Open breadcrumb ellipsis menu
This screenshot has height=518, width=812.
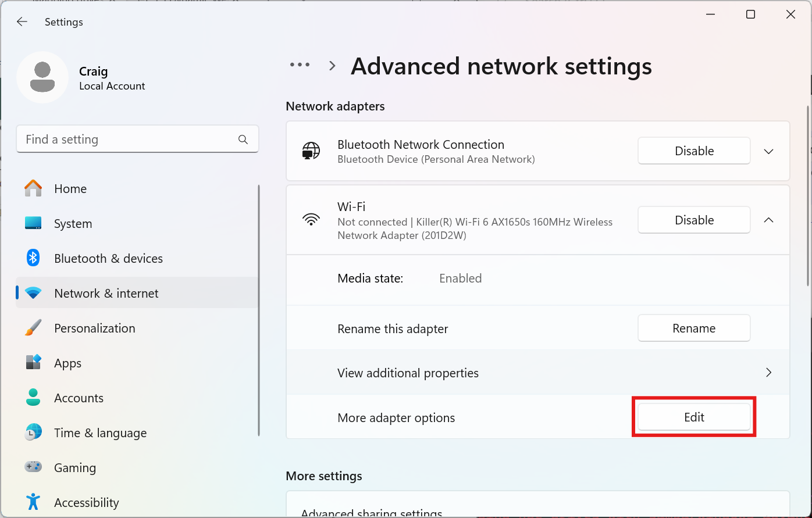(300, 65)
